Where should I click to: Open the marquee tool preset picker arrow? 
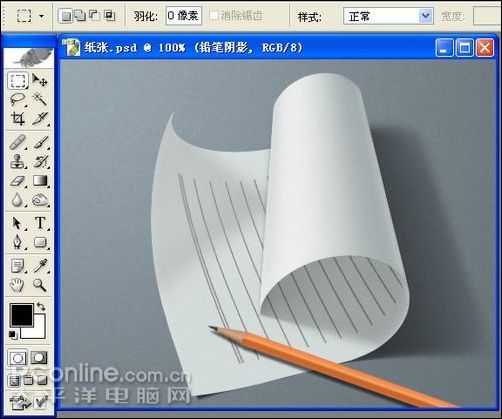pyautogui.click(x=42, y=16)
